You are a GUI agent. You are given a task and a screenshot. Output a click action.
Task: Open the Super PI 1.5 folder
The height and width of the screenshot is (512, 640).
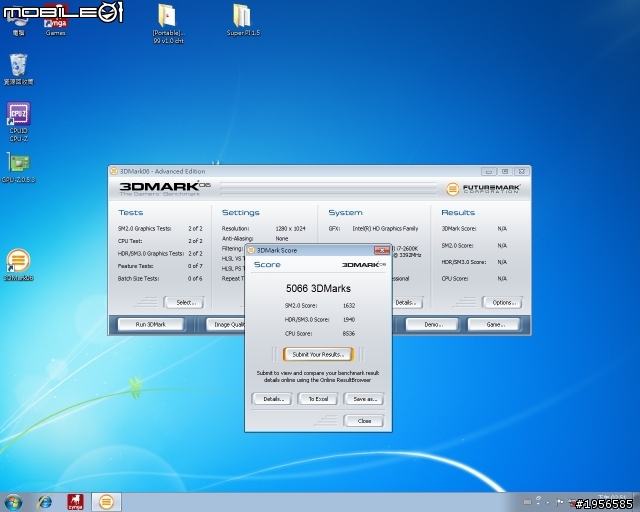243,20
